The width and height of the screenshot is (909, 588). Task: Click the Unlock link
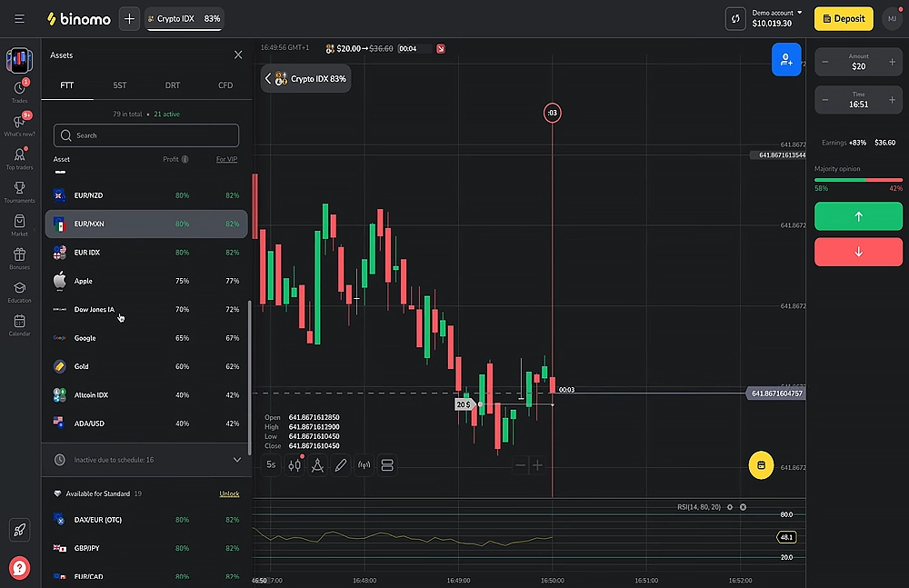point(229,494)
